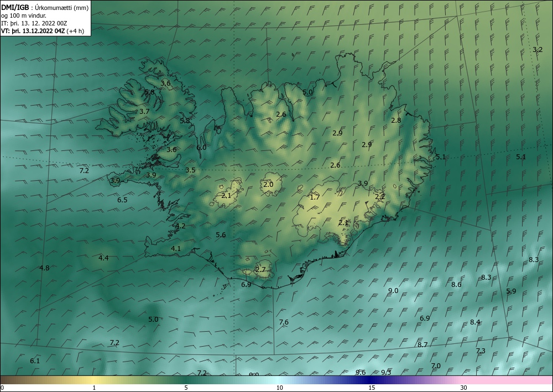This screenshot has width=553, height=392.
Task: Click the 2.0 value on Hofsjökull glacier
Action: (x=268, y=184)
